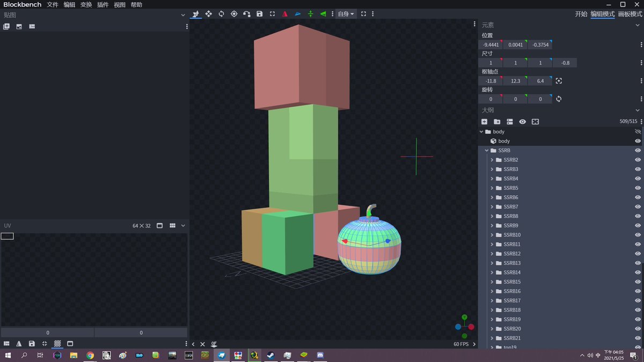Viewport: 644px width, 362px height.
Task: Collapse the SSRB group
Action: 487,151
